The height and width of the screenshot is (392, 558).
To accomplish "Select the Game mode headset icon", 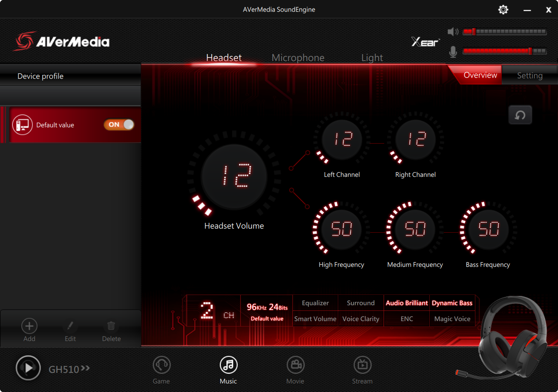I will click(161, 365).
